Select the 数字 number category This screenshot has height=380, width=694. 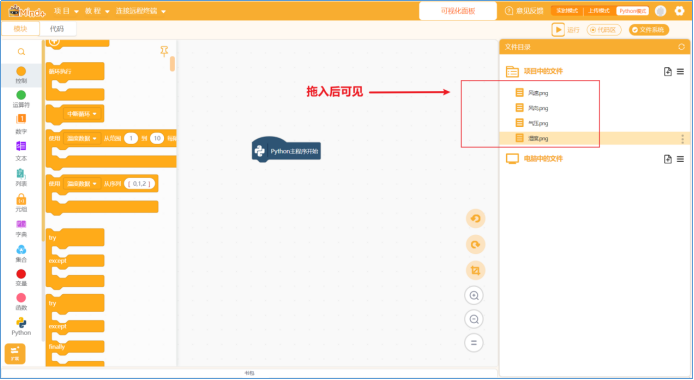pos(21,124)
